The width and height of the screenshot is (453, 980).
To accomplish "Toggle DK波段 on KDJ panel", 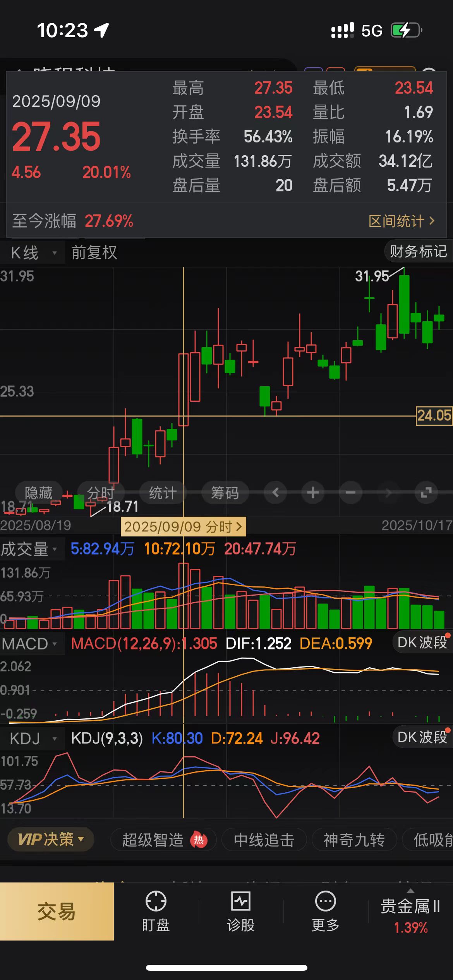I will point(422,737).
